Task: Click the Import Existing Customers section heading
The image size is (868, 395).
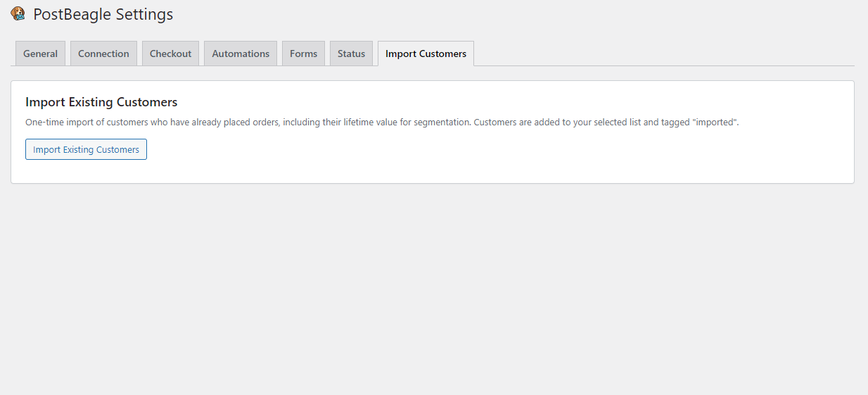Action: click(101, 102)
